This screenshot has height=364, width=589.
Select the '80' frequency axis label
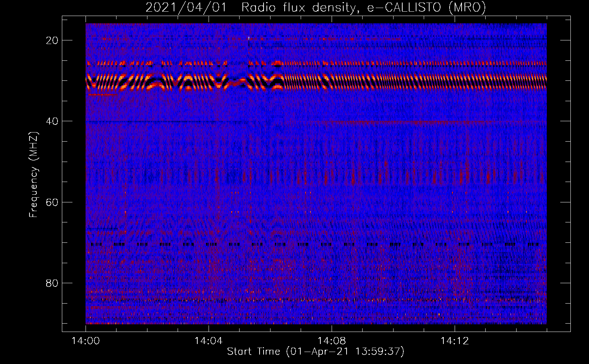[52, 283]
